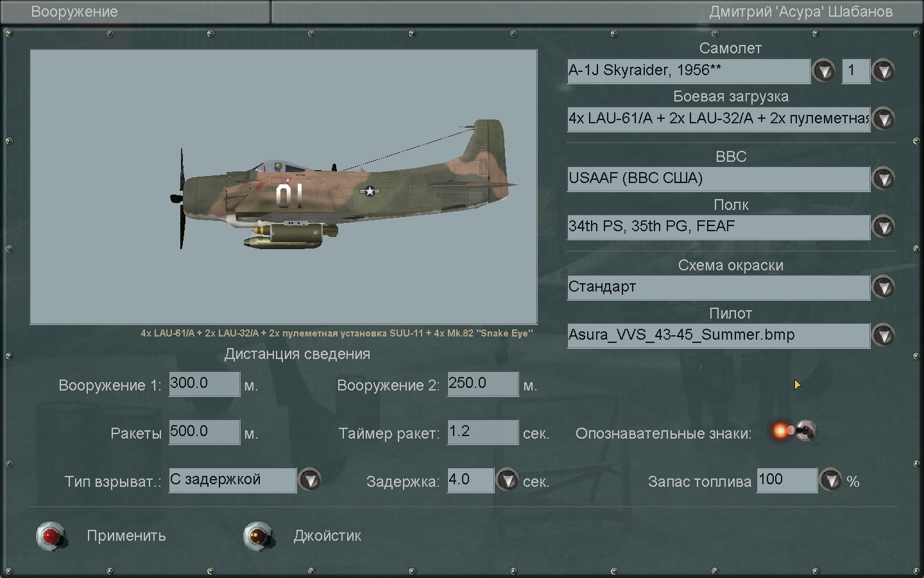Open the Запас топлива fuel dropdown

(831, 480)
